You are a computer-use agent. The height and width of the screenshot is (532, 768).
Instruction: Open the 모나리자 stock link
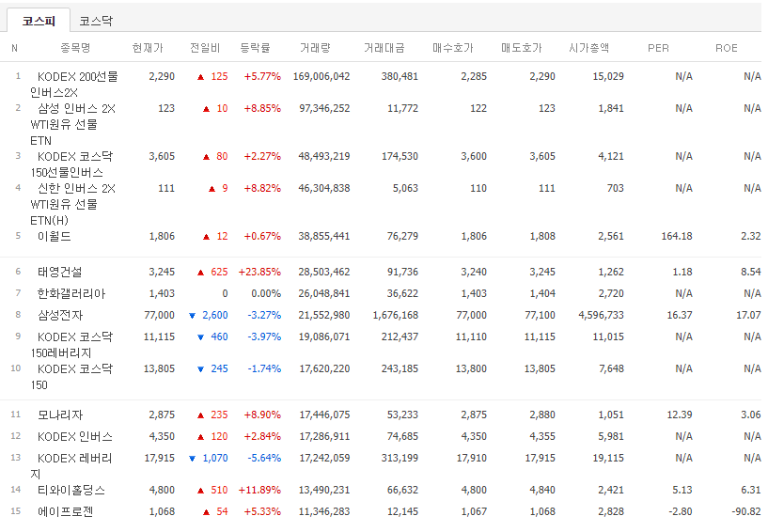[x=60, y=415]
